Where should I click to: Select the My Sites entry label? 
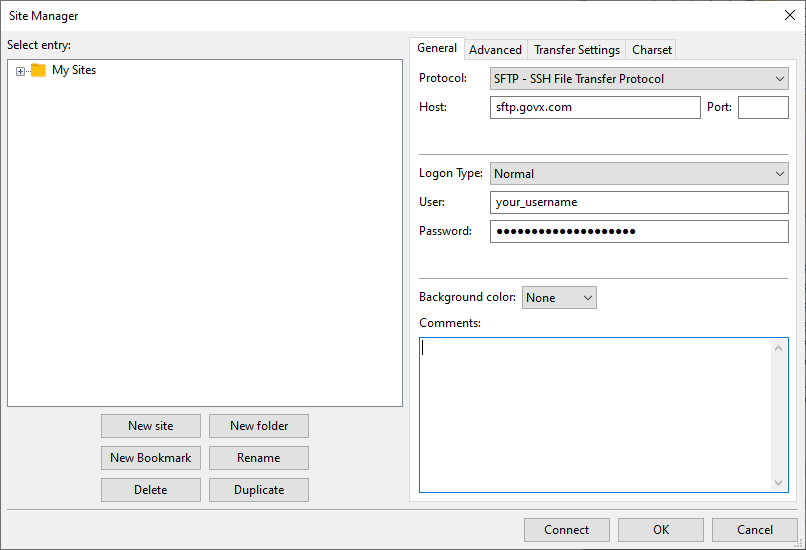point(74,70)
